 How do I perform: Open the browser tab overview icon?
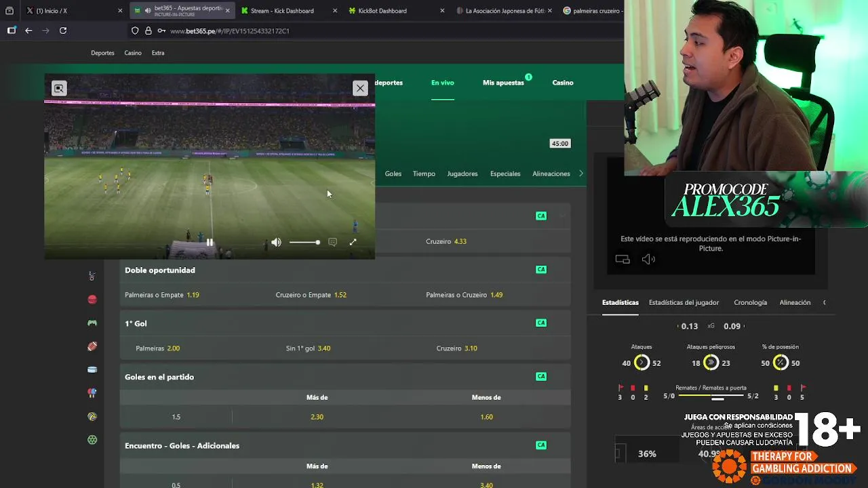coord(9,11)
